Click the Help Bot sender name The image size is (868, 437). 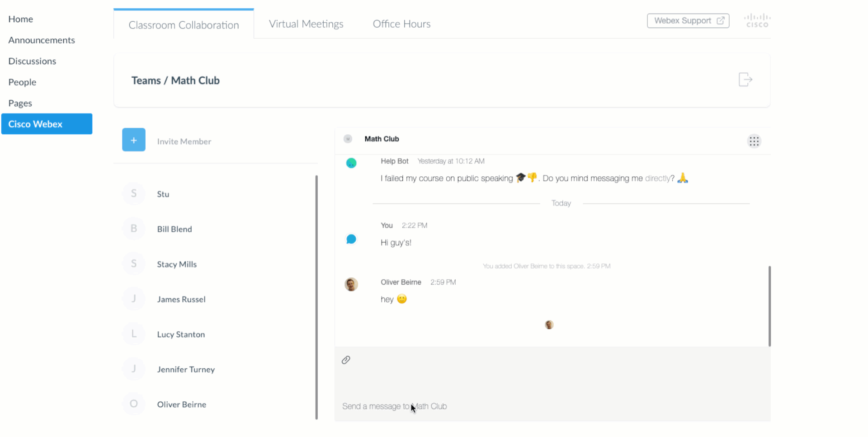tap(394, 161)
